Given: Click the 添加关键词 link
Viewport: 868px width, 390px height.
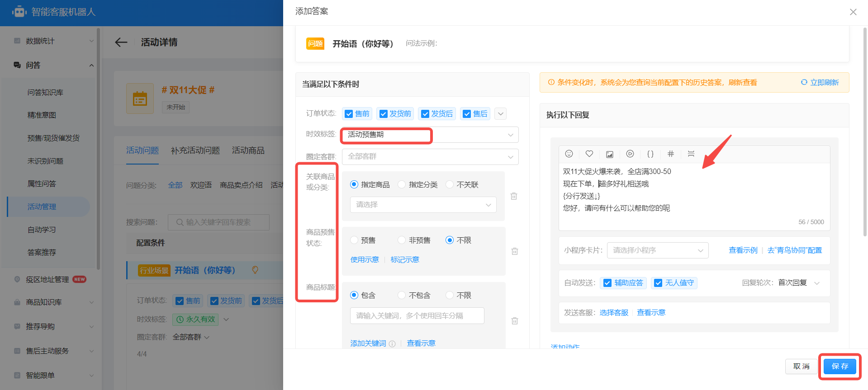Looking at the screenshot, I should [368, 343].
